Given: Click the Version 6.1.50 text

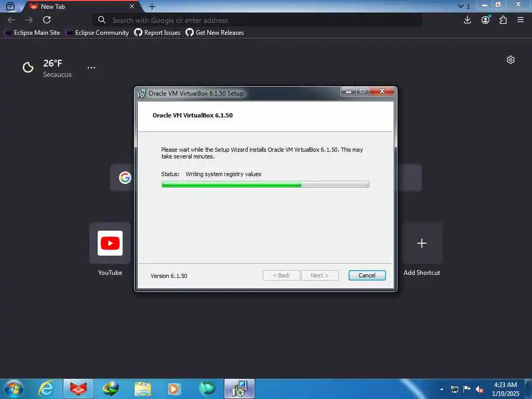Looking at the screenshot, I should pos(169,276).
